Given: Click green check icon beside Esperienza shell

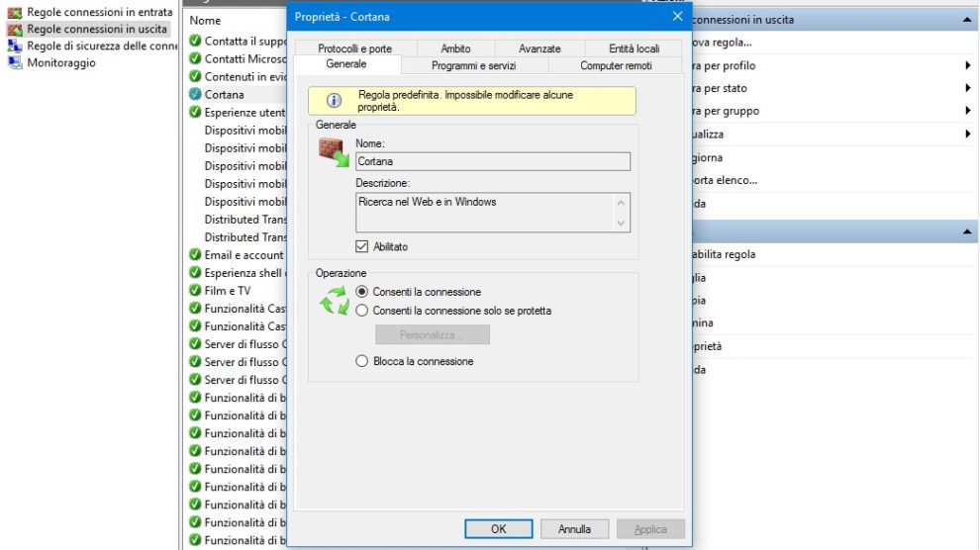Looking at the screenshot, I should 195,273.
